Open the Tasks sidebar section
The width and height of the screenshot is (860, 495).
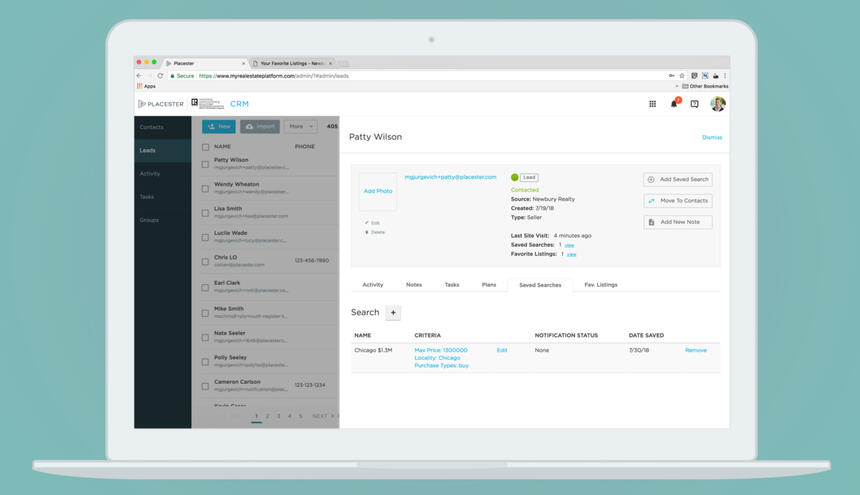[162, 197]
